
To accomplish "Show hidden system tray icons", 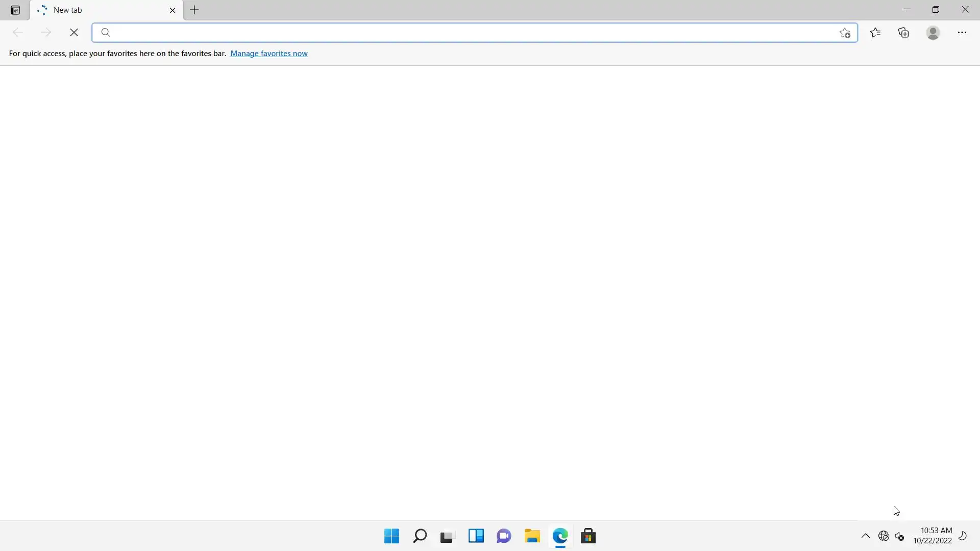I will pyautogui.click(x=865, y=536).
